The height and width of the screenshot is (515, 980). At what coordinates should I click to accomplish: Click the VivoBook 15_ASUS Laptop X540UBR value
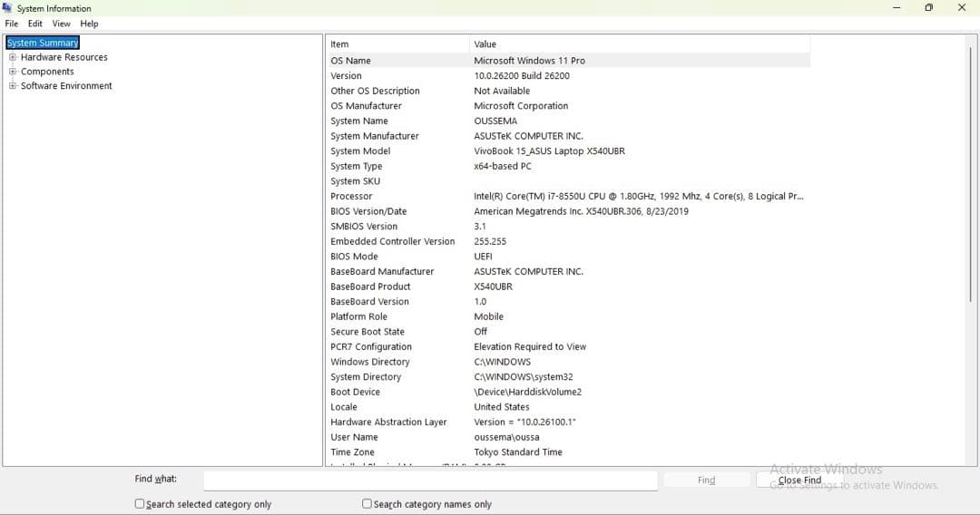click(549, 151)
